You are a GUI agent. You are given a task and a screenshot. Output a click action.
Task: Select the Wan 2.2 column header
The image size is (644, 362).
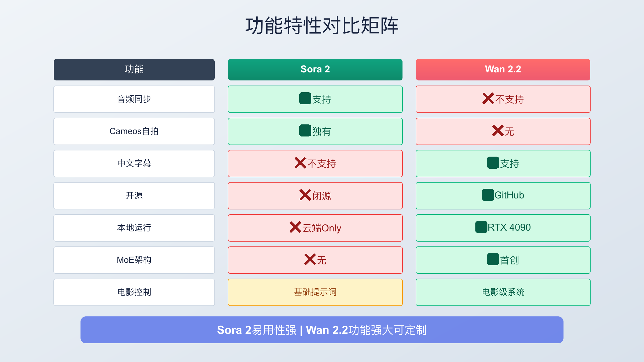point(503,69)
